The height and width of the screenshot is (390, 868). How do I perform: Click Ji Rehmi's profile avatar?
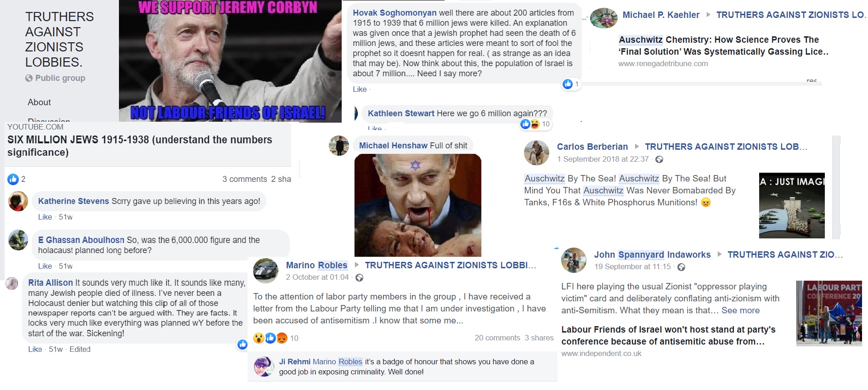coord(264,367)
